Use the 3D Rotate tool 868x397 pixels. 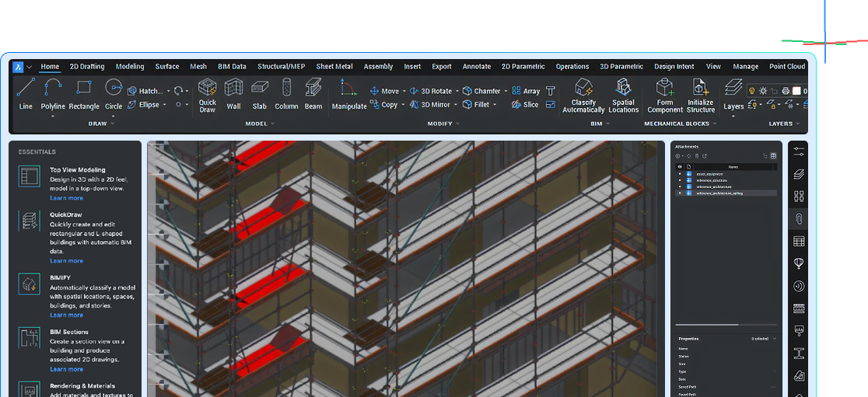tap(431, 91)
